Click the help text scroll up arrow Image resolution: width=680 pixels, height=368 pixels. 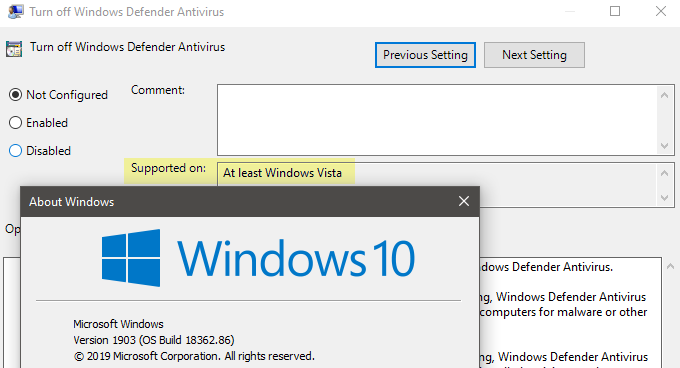point(670,266)
